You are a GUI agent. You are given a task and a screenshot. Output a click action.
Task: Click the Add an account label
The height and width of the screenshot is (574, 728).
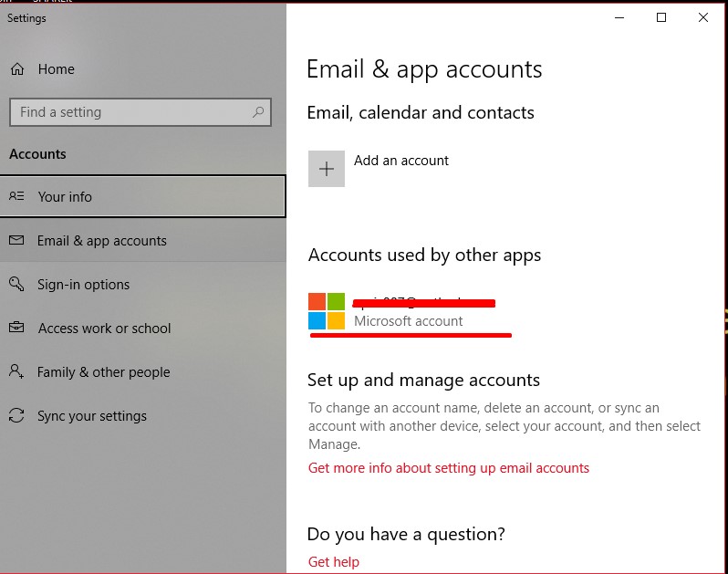coord(401,161)
